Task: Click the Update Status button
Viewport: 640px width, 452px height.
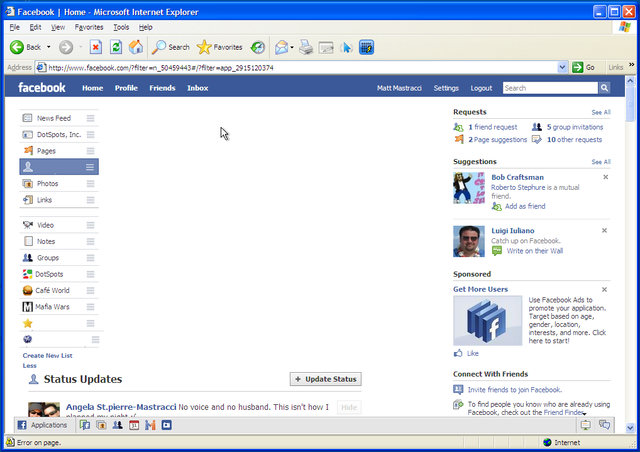Action: (325, 379)
